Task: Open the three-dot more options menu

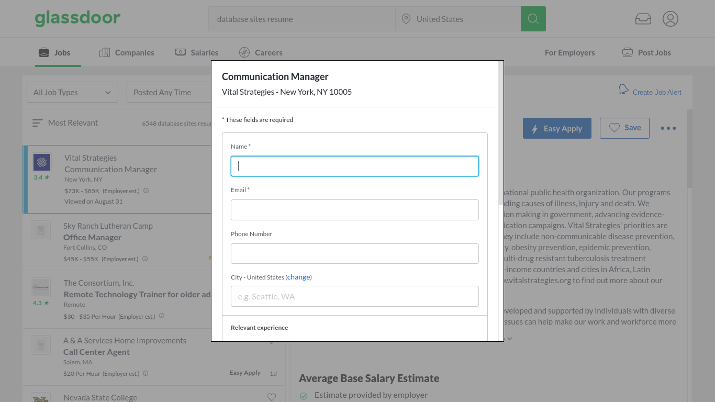Action: coord(668,129)
